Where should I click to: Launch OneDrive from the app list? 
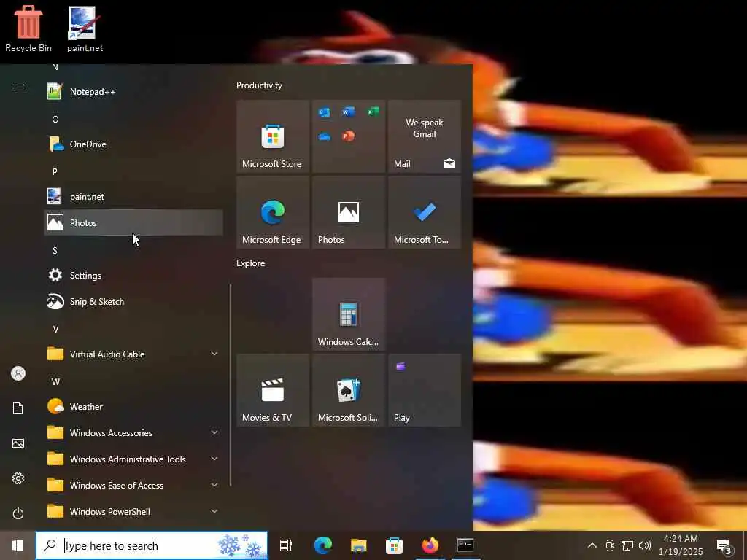point(133,144)
